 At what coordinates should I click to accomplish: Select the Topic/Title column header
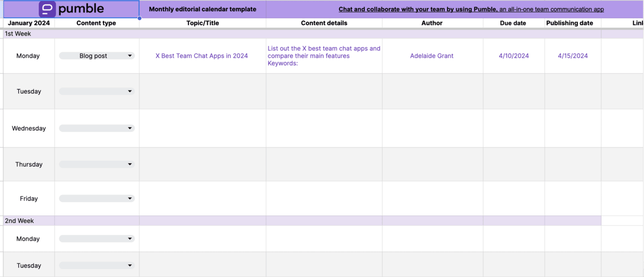[203, 23]
